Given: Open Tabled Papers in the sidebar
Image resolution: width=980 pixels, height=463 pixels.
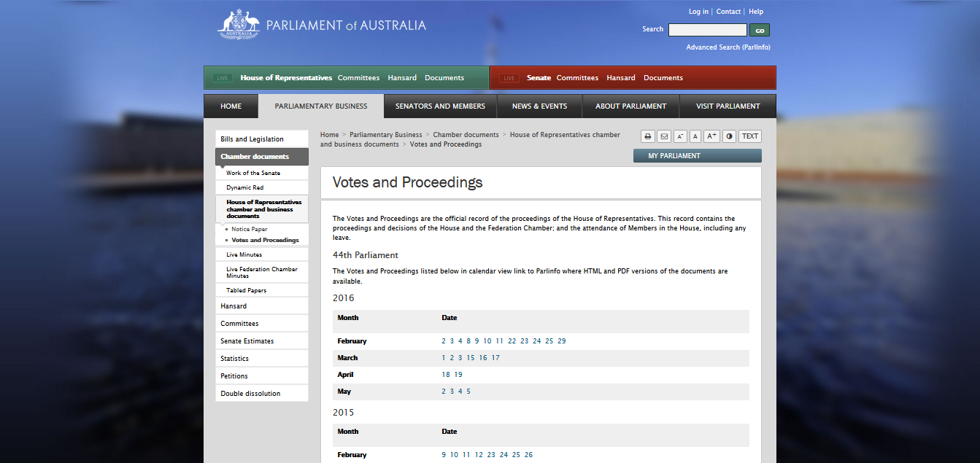Looking at the screenshot, I should [262, 290].
